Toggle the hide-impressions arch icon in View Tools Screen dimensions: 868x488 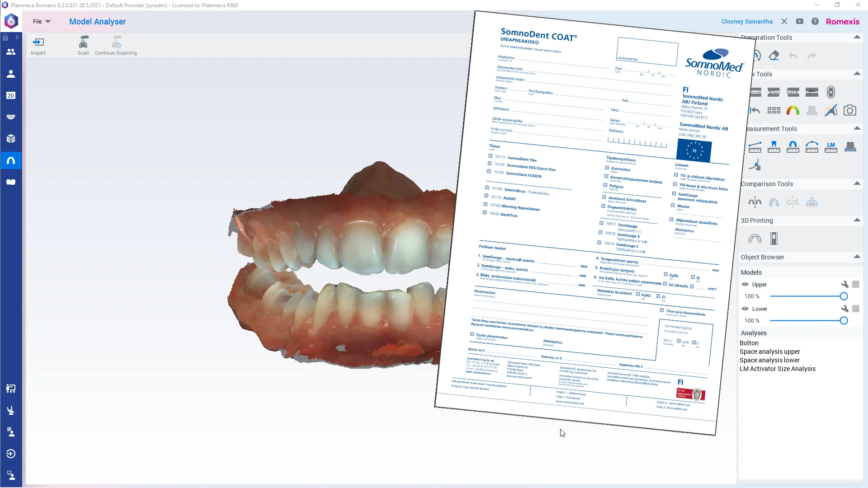coord(831,110)
